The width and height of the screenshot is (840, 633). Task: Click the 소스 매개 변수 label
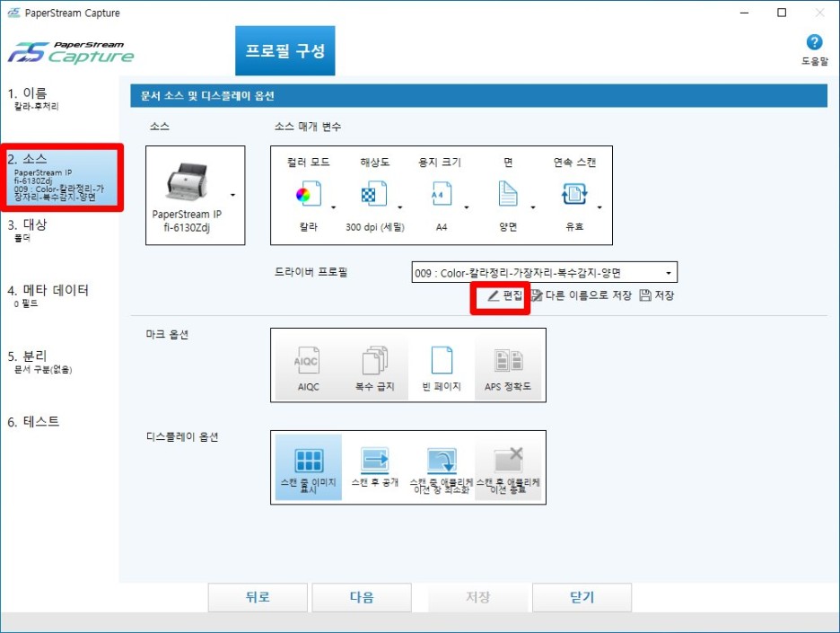308,127
